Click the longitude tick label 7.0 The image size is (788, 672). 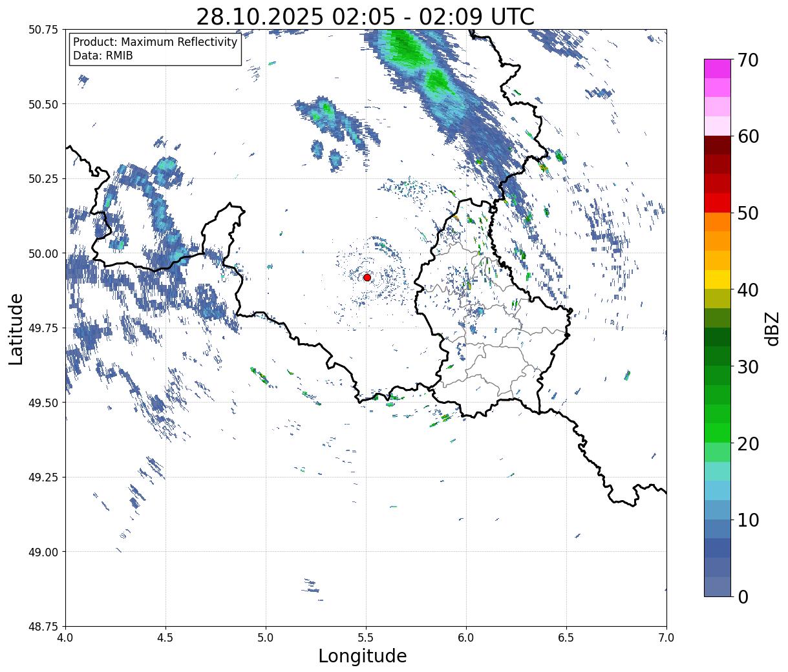(666, 638)
